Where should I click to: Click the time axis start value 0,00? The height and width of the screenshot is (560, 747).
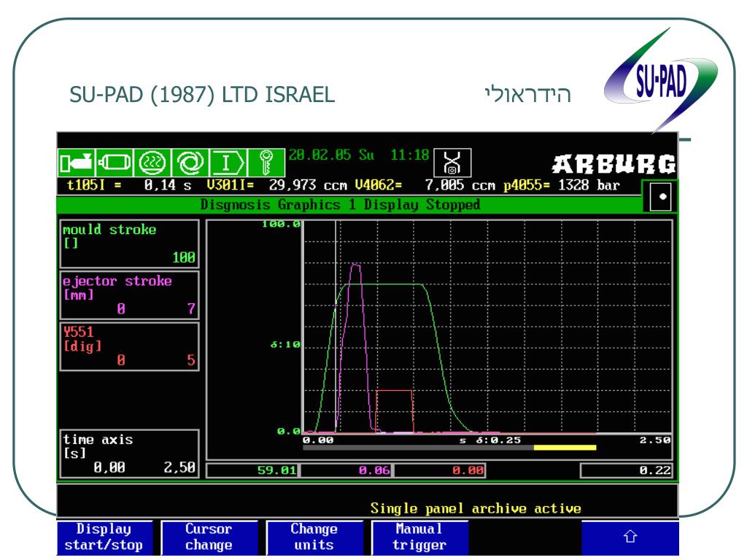coord(109,468)
